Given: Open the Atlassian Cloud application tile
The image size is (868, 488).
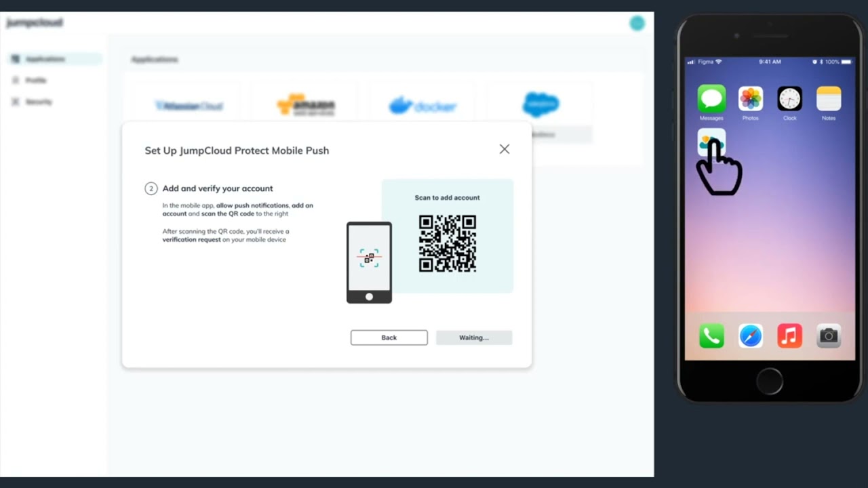Looking at the screenshot, I should pos(189,106).
